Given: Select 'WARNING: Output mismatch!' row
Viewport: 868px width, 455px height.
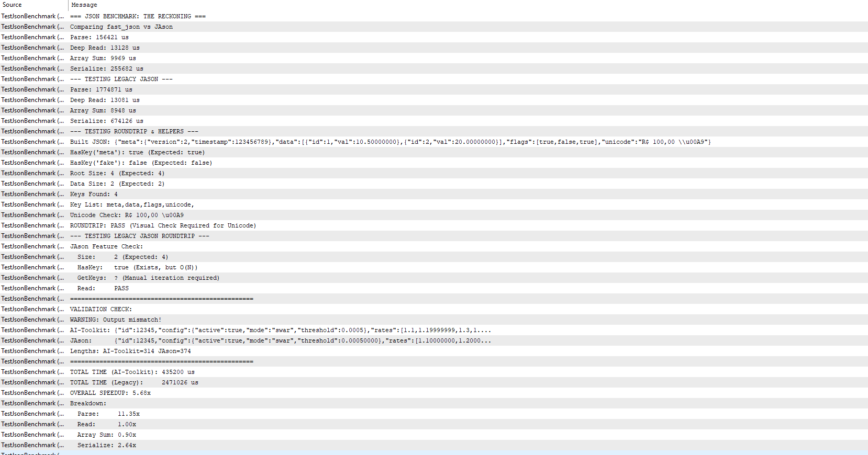Looking at the screenshot, I should coord(434,320).
